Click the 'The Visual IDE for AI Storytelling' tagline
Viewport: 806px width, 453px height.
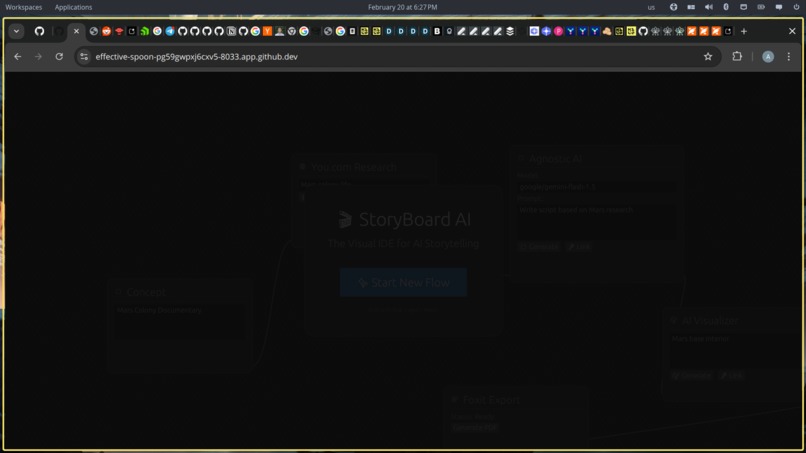tap(404, 244)
